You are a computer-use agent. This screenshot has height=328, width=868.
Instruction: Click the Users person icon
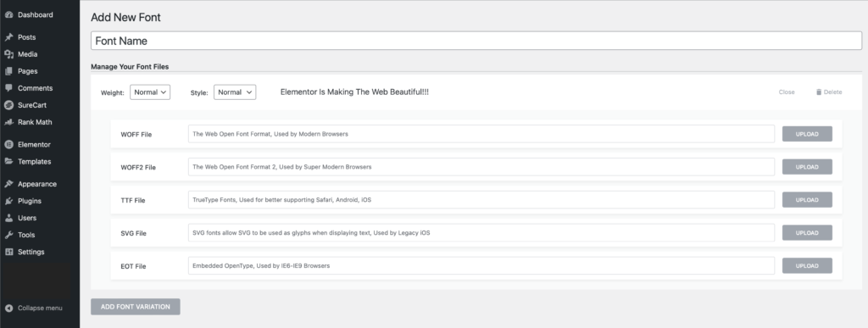pos(8,218)
